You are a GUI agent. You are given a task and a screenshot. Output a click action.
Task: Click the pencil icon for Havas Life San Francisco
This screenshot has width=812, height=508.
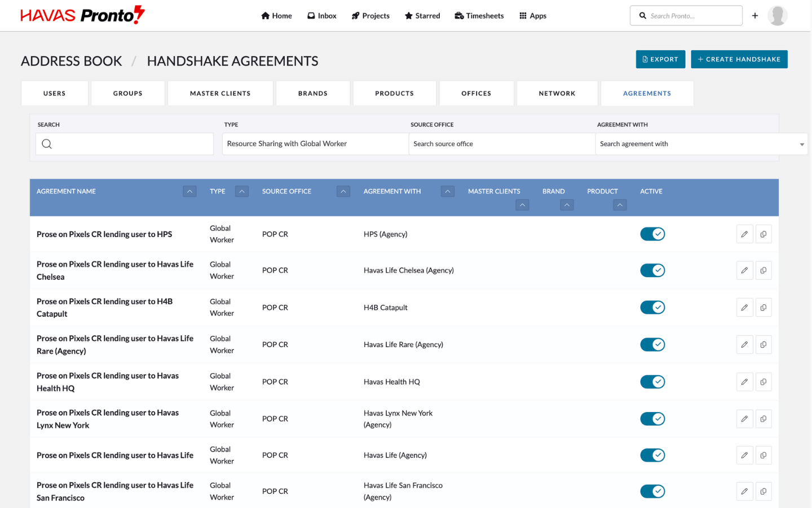pos(744,492)
